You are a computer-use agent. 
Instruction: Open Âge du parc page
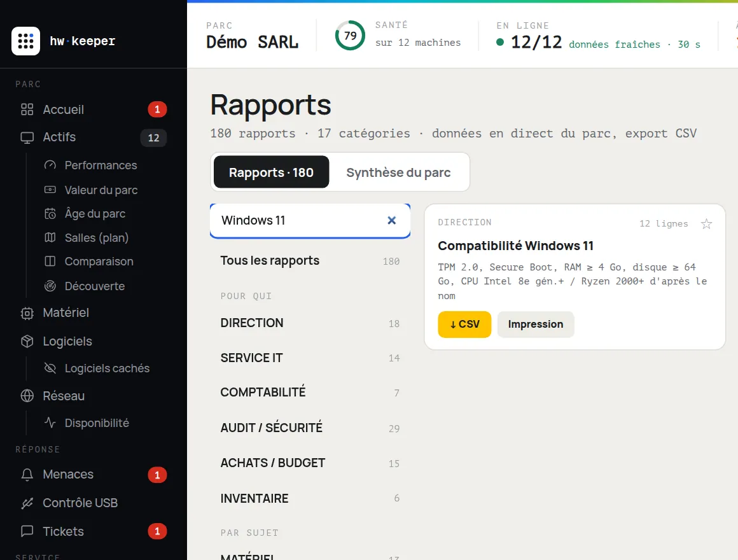pyautogui.click(x=95, y=214)
